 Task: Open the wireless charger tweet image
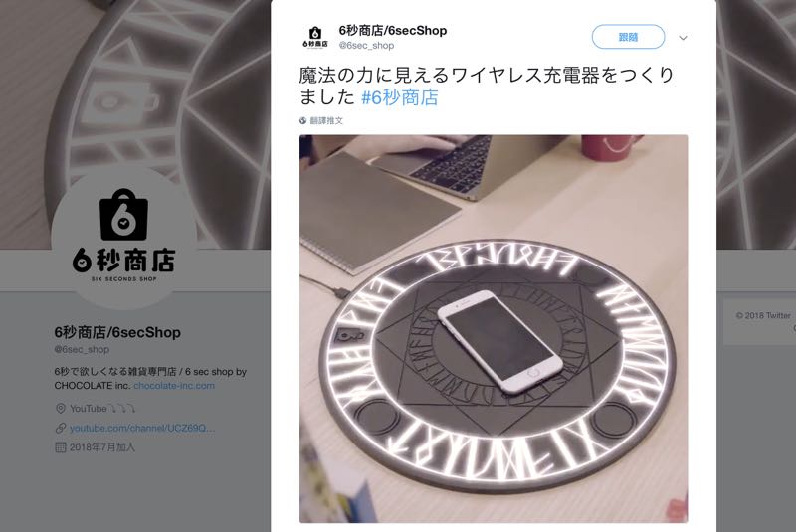494,328
